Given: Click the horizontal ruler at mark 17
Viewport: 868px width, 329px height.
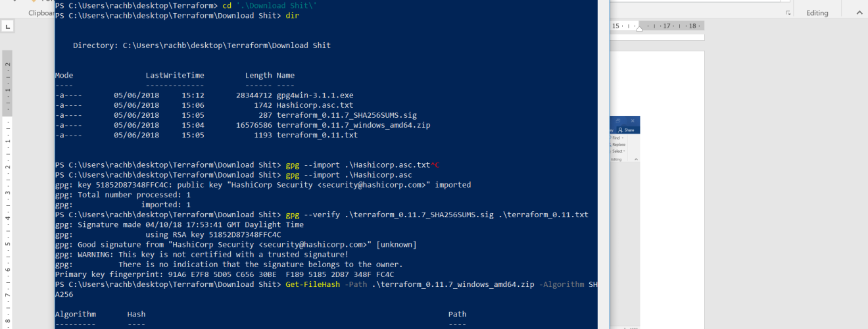Looking at the screenshot, I should pyautogui.click(x=666, y=26).
